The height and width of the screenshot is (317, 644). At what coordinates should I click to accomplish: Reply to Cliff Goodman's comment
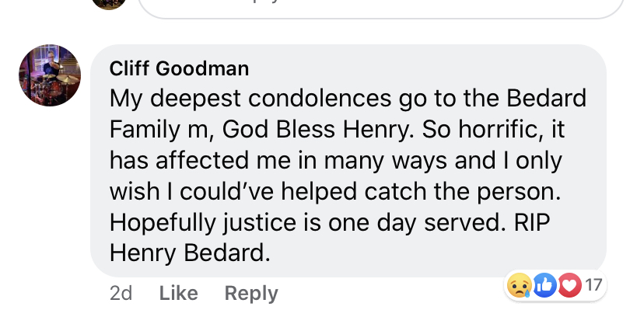(x=250, y=293)
